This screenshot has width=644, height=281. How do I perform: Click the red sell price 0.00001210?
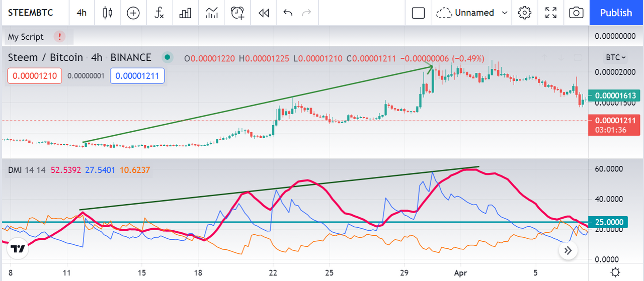(35, 76)
